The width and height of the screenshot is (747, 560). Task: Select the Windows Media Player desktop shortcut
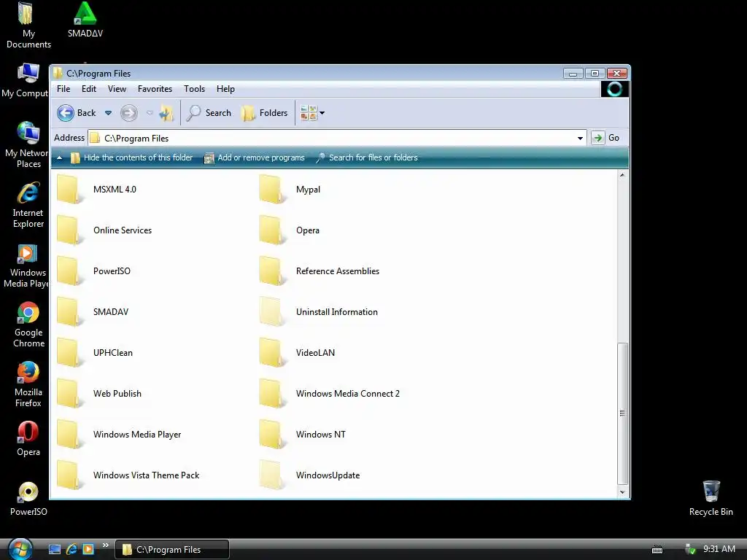pos(26,265)
